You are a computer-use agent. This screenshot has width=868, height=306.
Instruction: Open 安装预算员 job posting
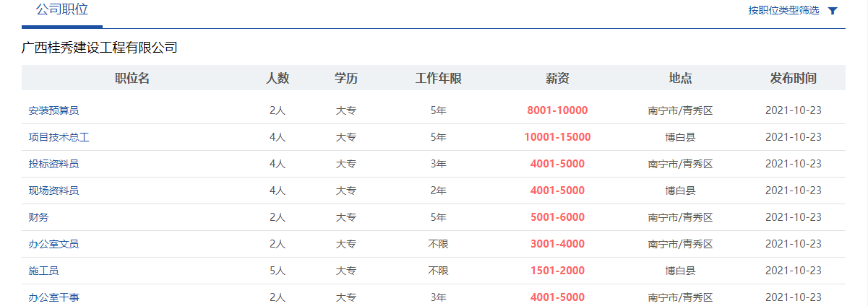(53, 110)
